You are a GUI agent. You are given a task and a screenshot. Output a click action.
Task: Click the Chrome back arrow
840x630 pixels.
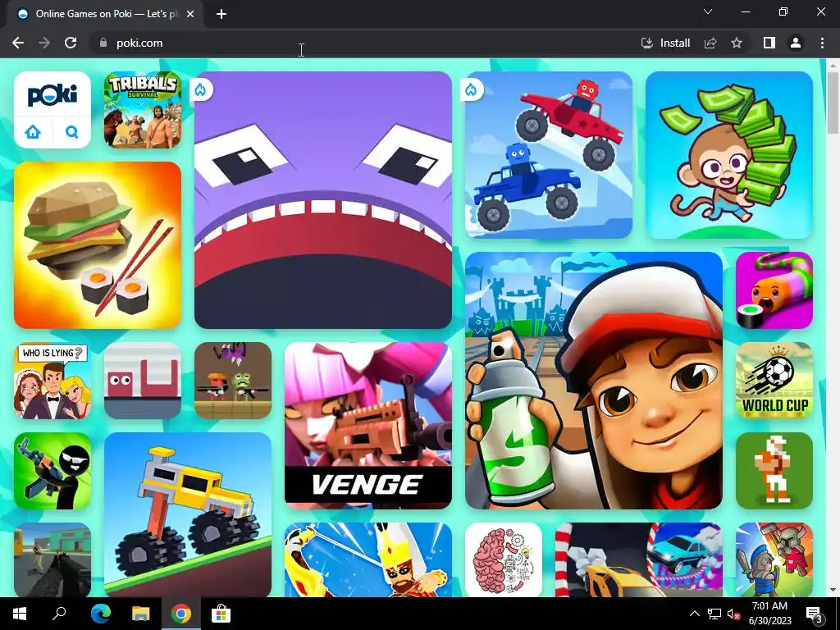(18, 43)
